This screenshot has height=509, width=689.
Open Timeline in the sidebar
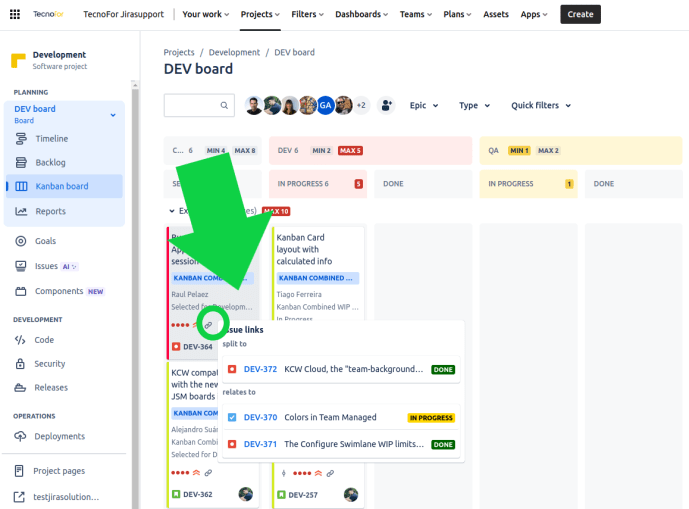(x=51, y=139)
